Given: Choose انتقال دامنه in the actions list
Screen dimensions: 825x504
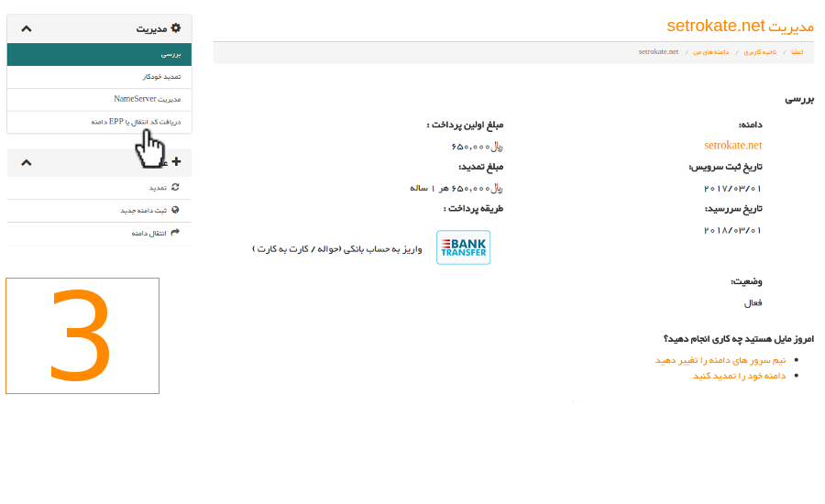Looking at the screenshot, I should pos(99,233).
